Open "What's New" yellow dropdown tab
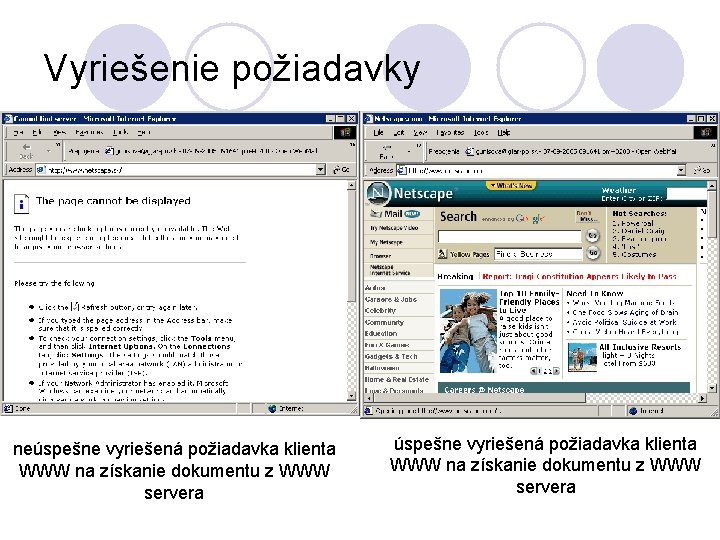720x540 pixels. pos(511,186)
